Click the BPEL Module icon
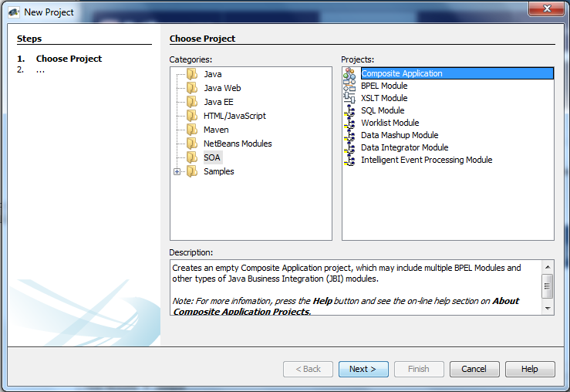This screenshot has width=570, height=392. [349, 86]
